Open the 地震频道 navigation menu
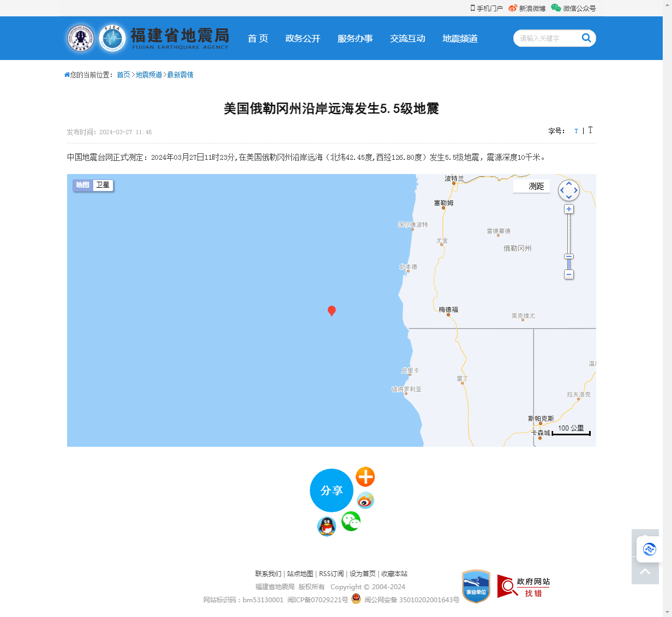This screenshot has width=672, height=617. (x=460, y=39)
